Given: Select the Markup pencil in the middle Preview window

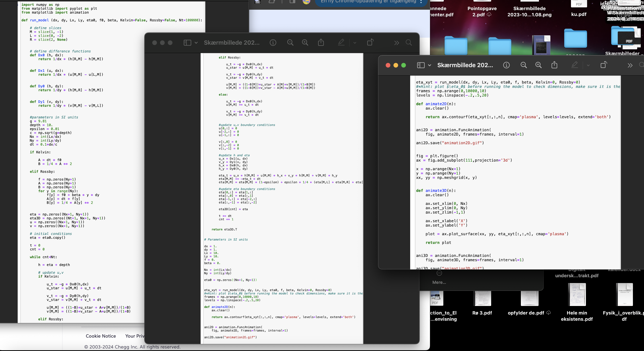Looking at the screenshot, I should 341,43.
